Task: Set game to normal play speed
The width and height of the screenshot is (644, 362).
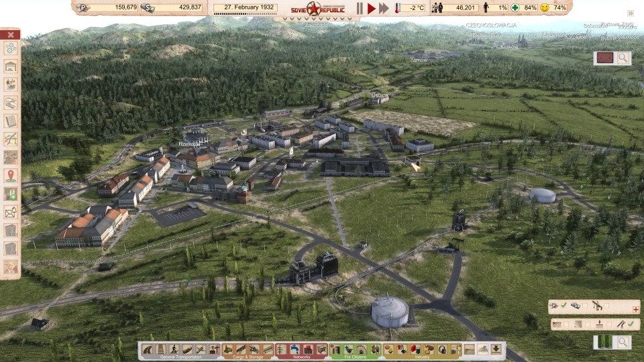Action: (371, 8)
